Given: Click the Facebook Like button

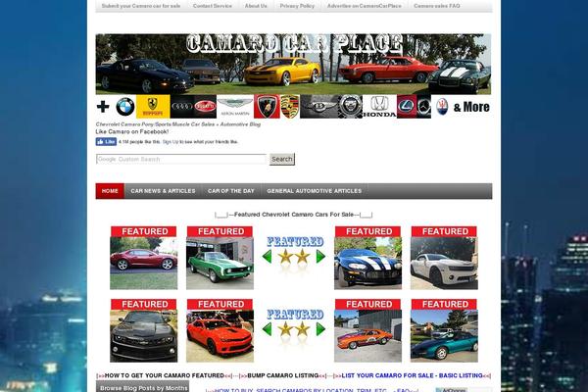Looking at the screenshot, I should pos(106,141).
